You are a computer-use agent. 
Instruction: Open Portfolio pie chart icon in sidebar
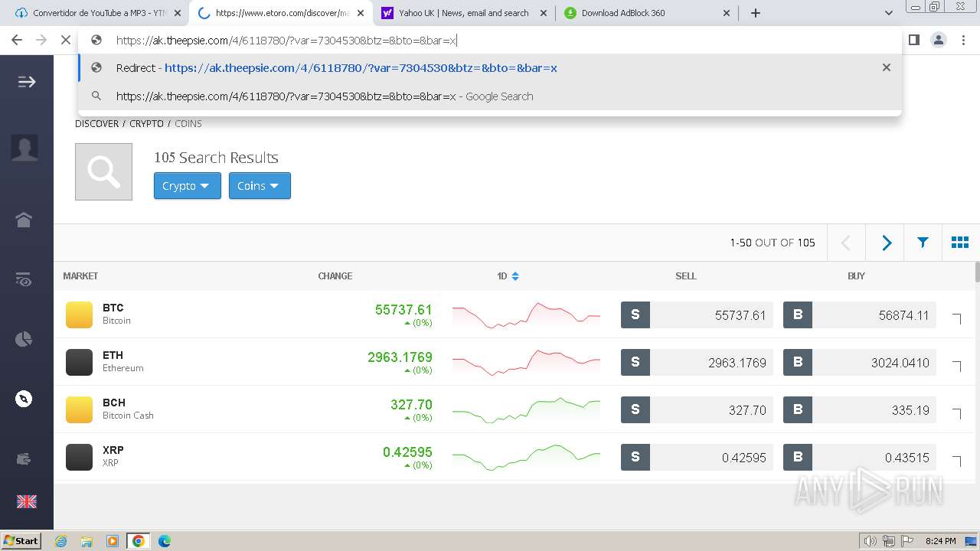[x=24, y=339]
